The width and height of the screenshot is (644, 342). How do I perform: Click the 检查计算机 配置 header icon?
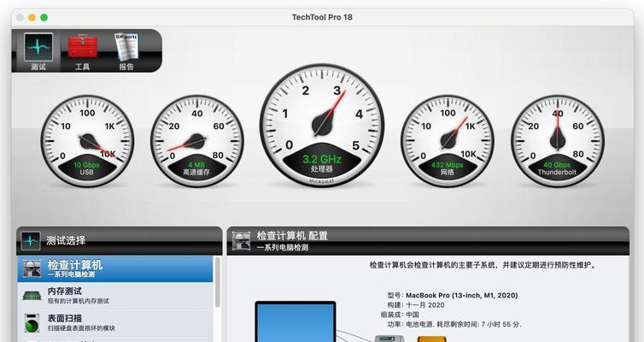tap(241, 241)
